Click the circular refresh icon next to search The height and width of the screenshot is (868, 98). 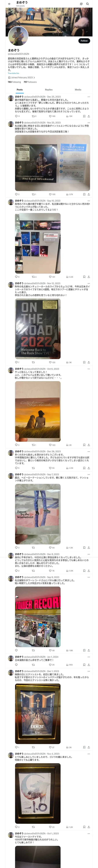coord(81,4)
